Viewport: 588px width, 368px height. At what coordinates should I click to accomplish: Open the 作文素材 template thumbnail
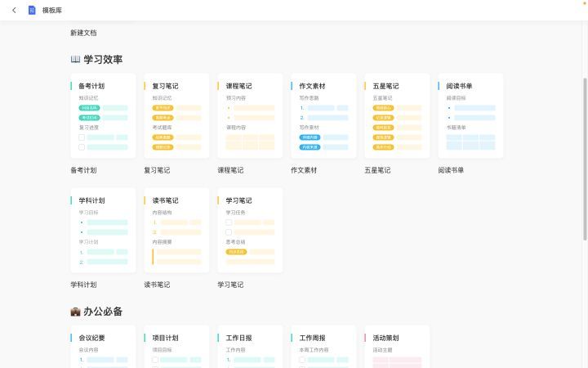[x=323, y=115]
